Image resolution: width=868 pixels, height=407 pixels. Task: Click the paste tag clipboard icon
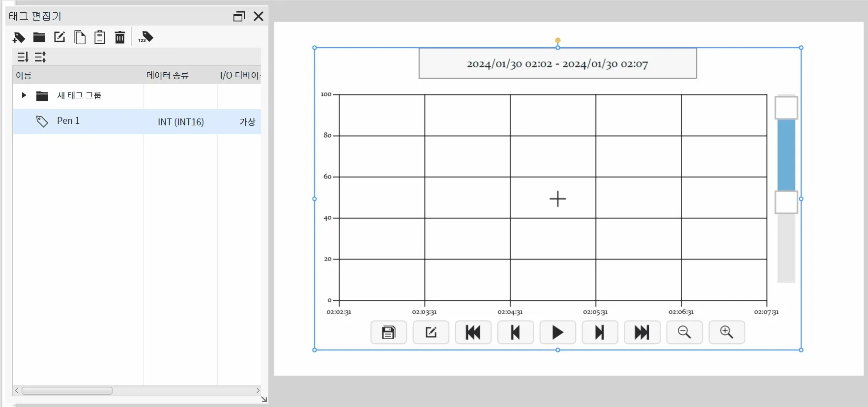pyautogui.click(x=100, y=37)
